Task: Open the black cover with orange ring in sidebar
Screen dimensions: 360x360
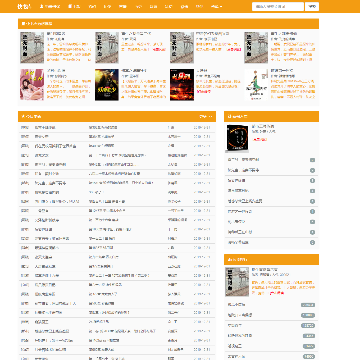Action: 237,137
